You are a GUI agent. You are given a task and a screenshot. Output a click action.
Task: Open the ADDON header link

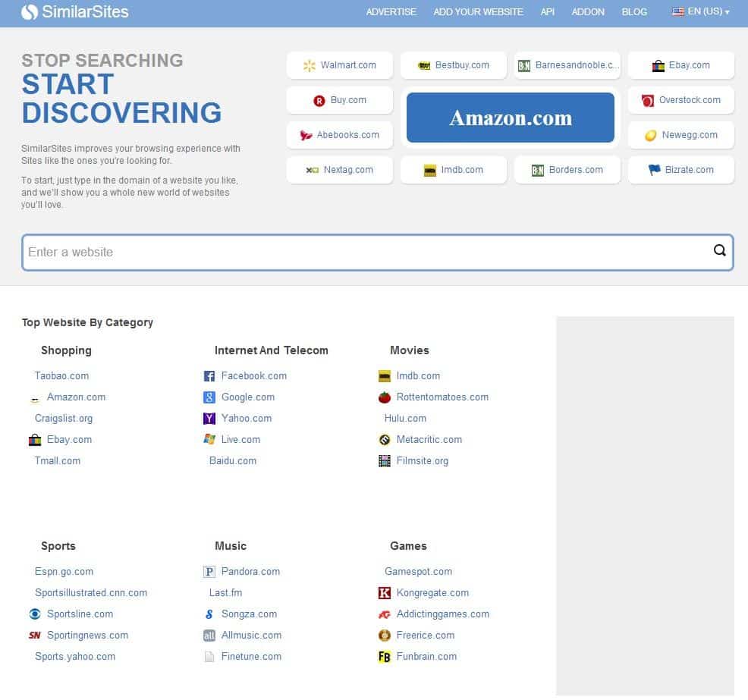tap(588, 12)
